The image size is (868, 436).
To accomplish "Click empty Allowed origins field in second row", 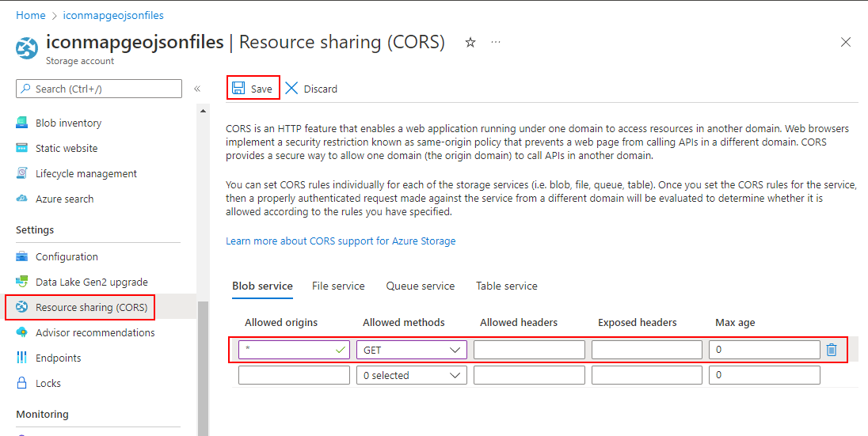I will click(x=294, y=375).
